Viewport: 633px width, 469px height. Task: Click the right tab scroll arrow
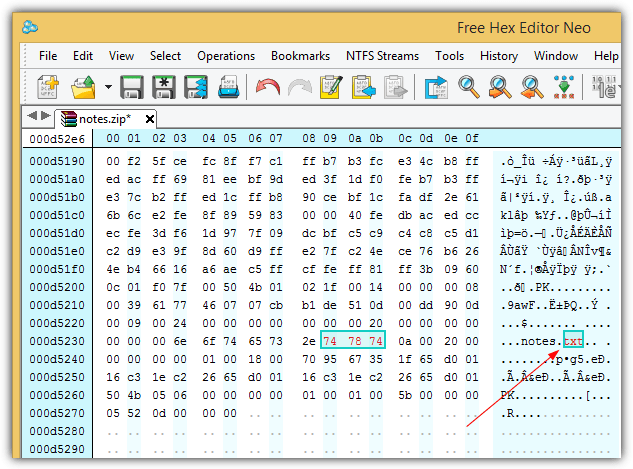point(46,116)
